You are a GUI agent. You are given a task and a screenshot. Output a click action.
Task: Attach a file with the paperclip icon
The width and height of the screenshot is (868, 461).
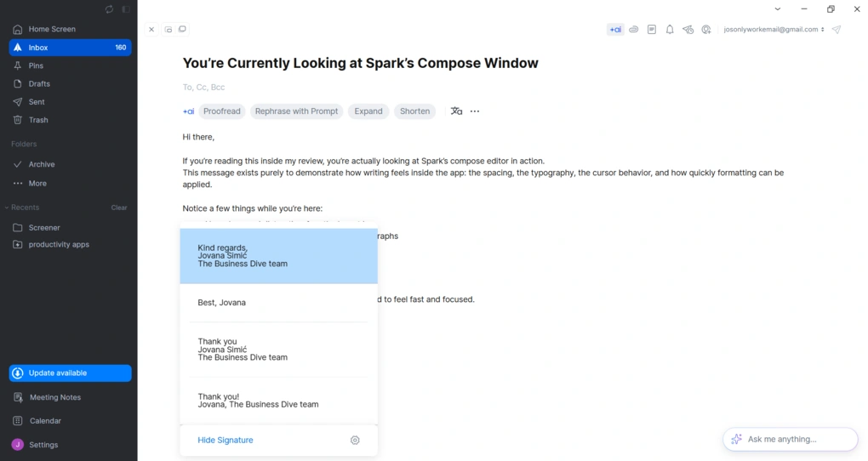(634, 29)
